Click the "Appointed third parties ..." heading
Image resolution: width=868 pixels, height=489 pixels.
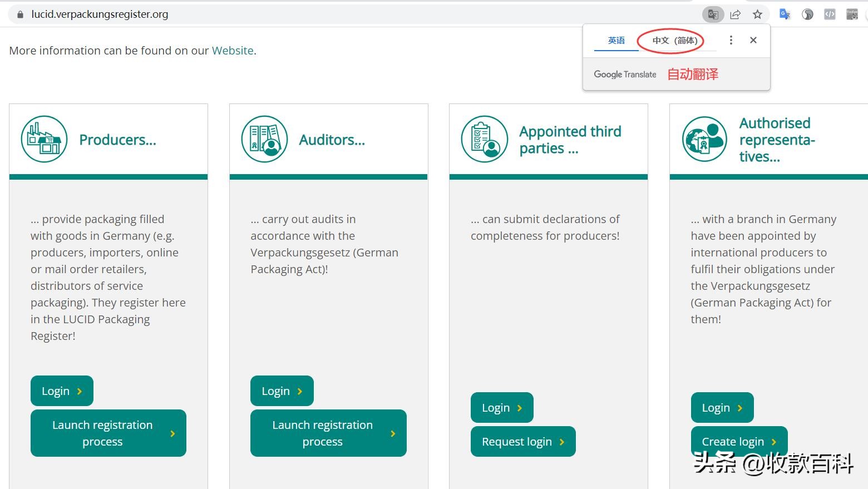coord(570,140)
